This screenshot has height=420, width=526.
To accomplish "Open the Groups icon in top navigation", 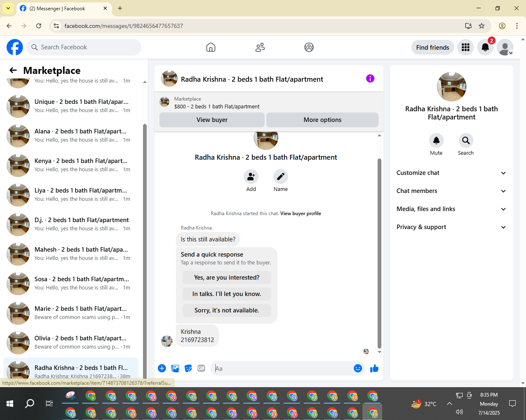I will 309,47.
